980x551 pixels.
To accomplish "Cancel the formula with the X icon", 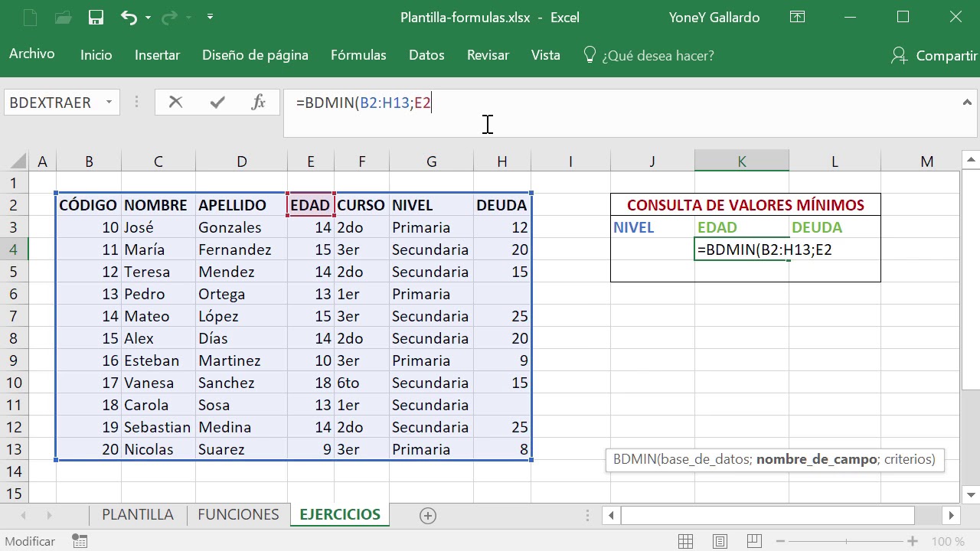I will (175, 103).
